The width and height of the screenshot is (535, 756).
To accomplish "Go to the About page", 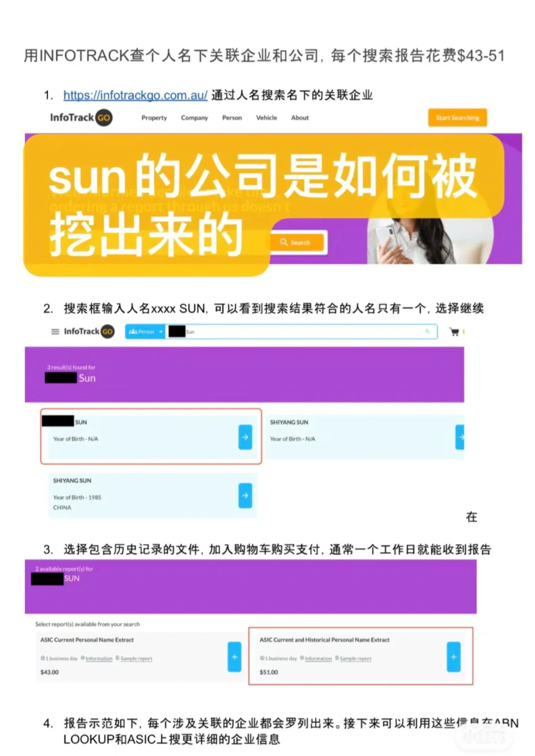I will pyautogui.click(x=299, y=117).
